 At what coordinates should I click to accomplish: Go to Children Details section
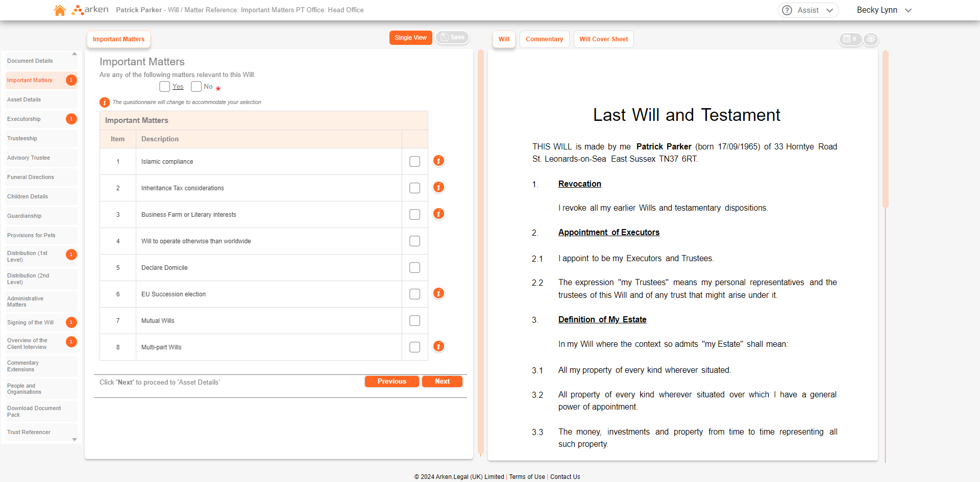tap(41, 196)
